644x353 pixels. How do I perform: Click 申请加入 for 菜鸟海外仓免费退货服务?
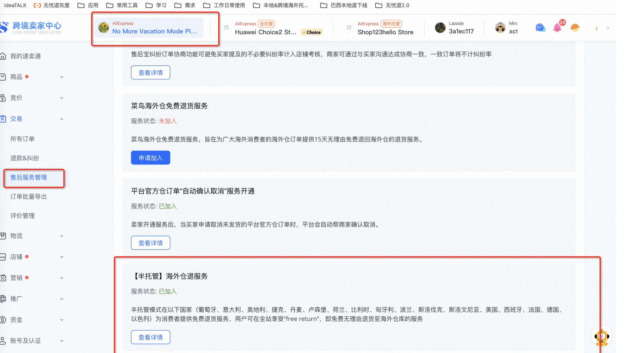[150, 158]
